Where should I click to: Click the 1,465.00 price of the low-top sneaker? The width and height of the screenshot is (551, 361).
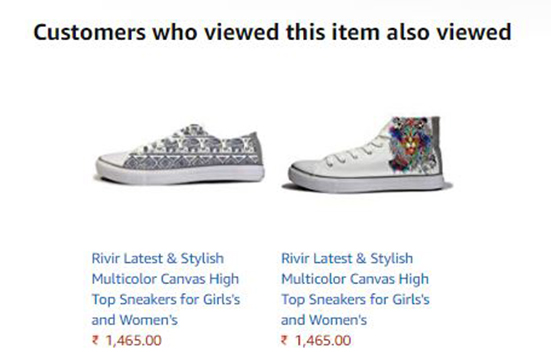pyautogui.click(x=134, y=340)
